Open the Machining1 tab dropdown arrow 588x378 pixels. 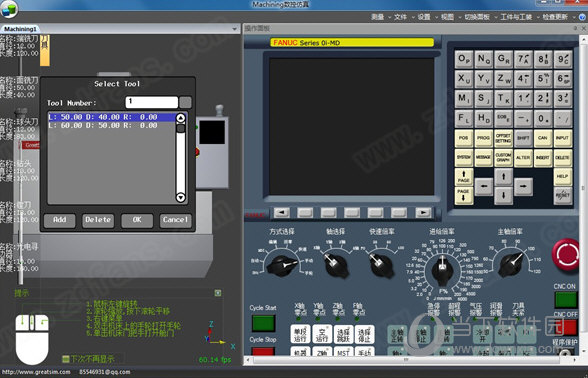pos(234,29)
